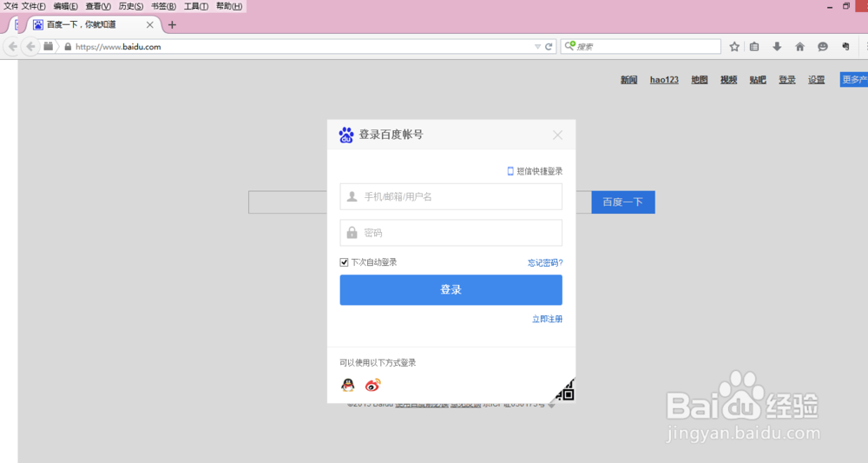Open the 贴吧 link
Screen dimensions: 868x463
(x=758, y=80)
